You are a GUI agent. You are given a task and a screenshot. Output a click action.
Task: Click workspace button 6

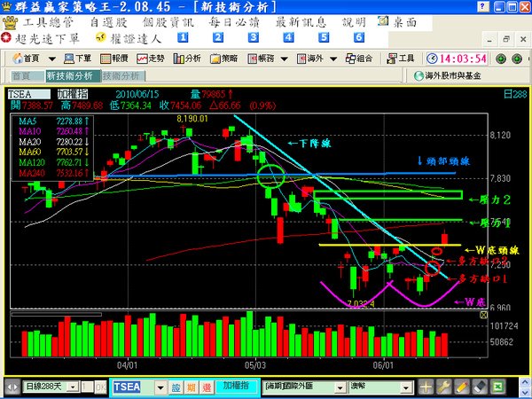(x=359, y=37)
